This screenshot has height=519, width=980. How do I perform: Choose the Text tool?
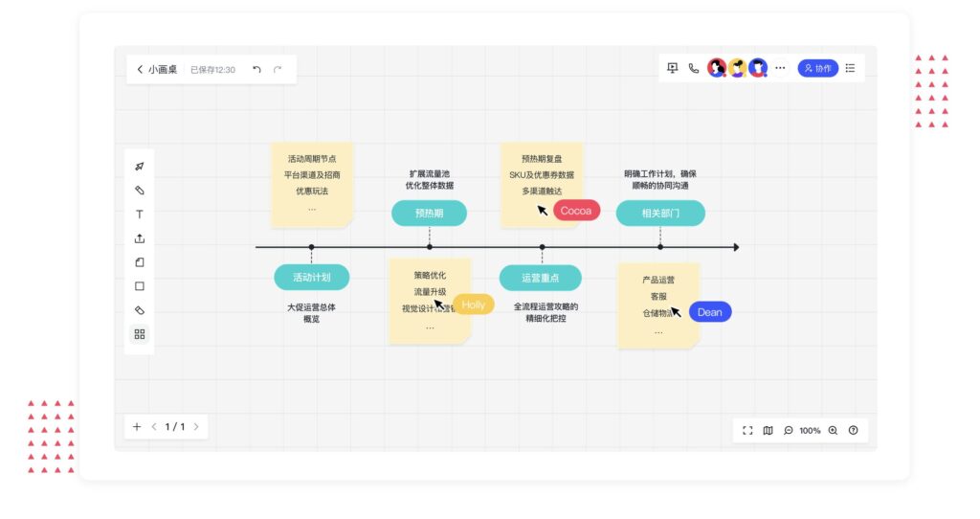(140, 214)
